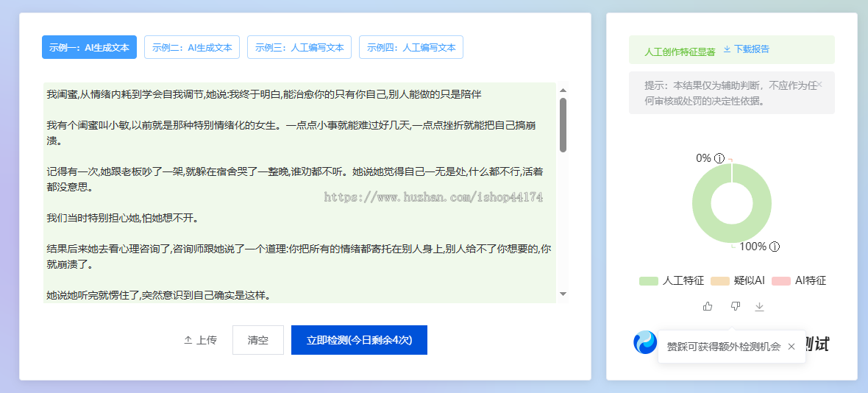Click the download arrow icon beside 下载报告
Screen dimensions: 868x393
tap(728, 49)
